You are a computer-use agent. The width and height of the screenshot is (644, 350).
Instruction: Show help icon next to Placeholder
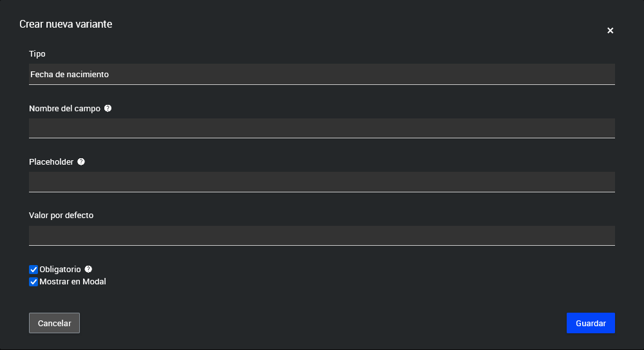81,162
